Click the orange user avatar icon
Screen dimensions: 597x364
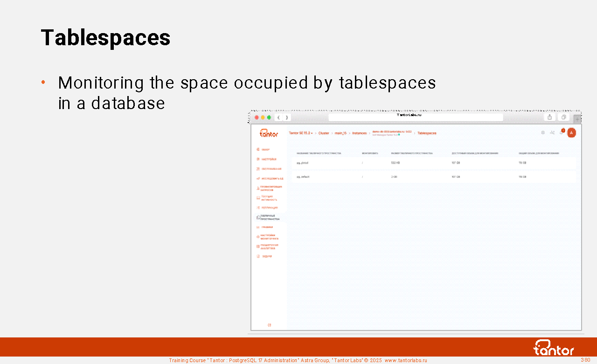[x=571, y=133]
